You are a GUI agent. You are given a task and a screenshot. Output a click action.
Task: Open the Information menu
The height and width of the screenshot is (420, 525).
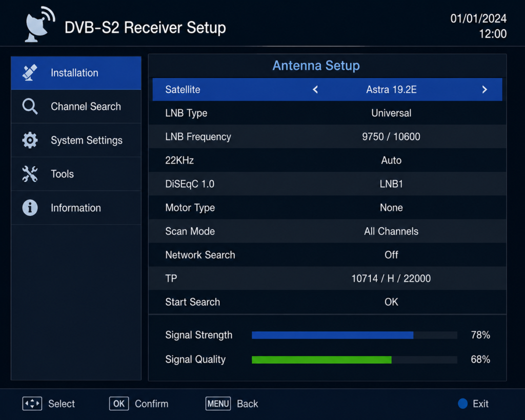pos(76,208)
